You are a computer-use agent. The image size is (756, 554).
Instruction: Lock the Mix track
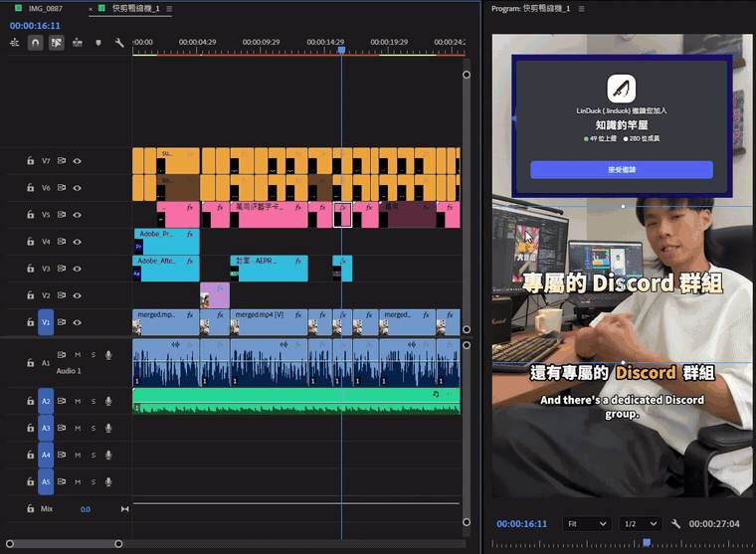tap(31, 508)
